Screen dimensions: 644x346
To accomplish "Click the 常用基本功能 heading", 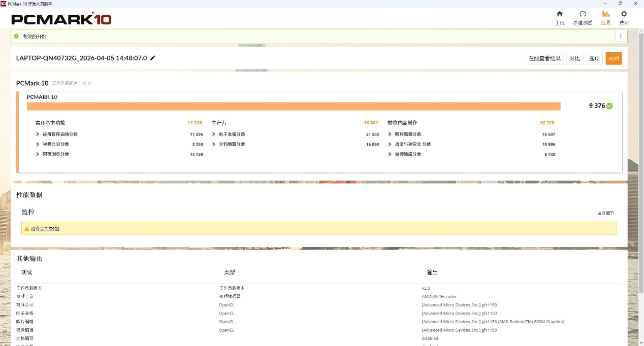I will [50, 123].
